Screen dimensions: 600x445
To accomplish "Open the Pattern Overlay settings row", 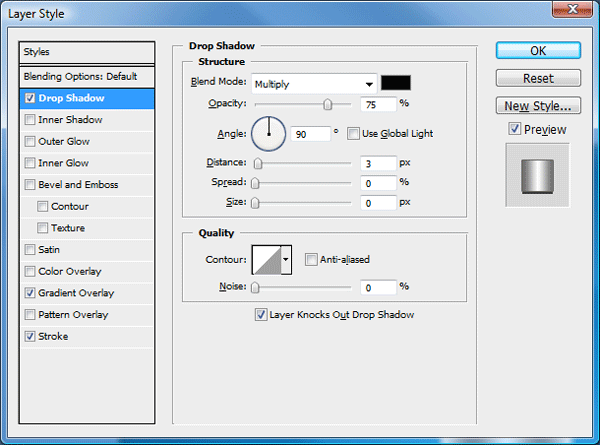I will click(x=87, y=315).
